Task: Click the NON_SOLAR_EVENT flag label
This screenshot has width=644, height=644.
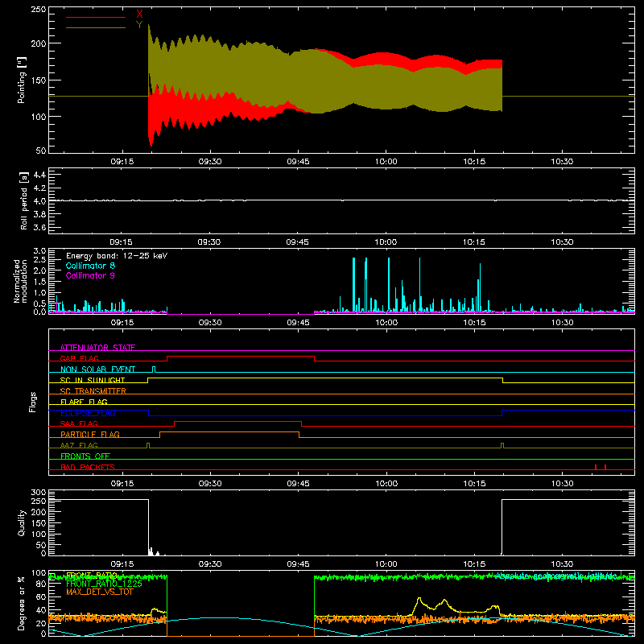Action: point(97,369)
